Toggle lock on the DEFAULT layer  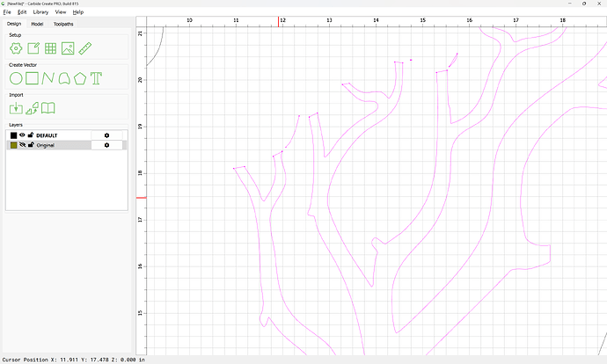point(31,135)
